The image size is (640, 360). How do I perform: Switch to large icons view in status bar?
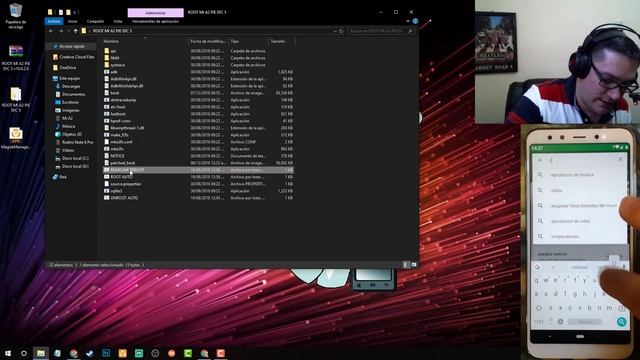(x=413, y=265)
